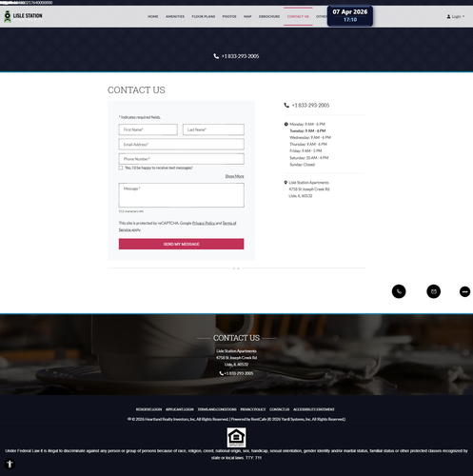Enable receiving text messages checkbox
Screen dimensions: 473x476
pyautogui.click(x=121, y=168)
